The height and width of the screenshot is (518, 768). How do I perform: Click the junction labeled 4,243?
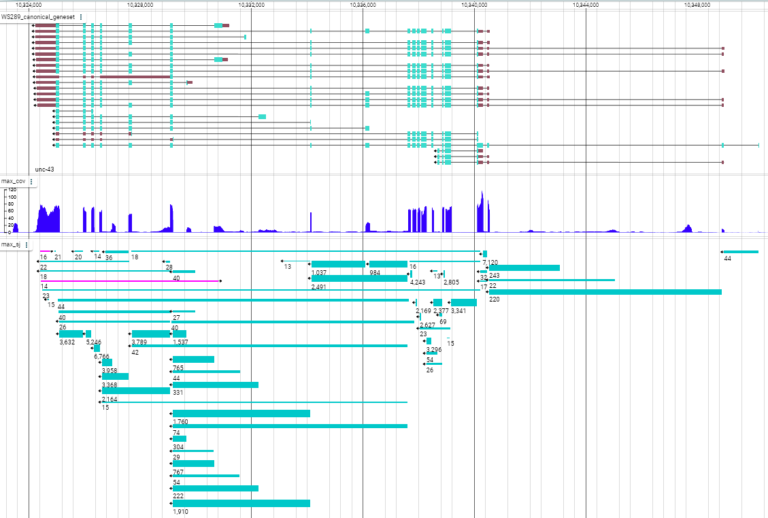[413, 274]
